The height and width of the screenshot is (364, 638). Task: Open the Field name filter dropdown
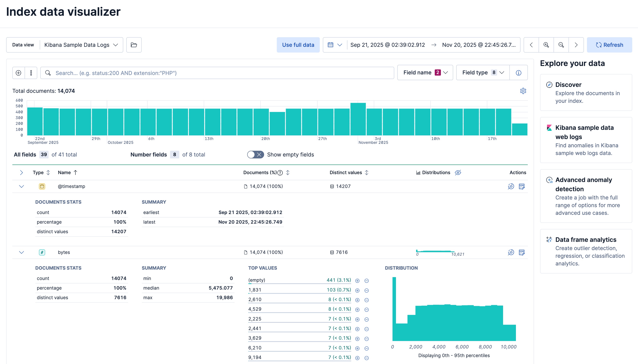pyautogui.click(x=425, y=72)
